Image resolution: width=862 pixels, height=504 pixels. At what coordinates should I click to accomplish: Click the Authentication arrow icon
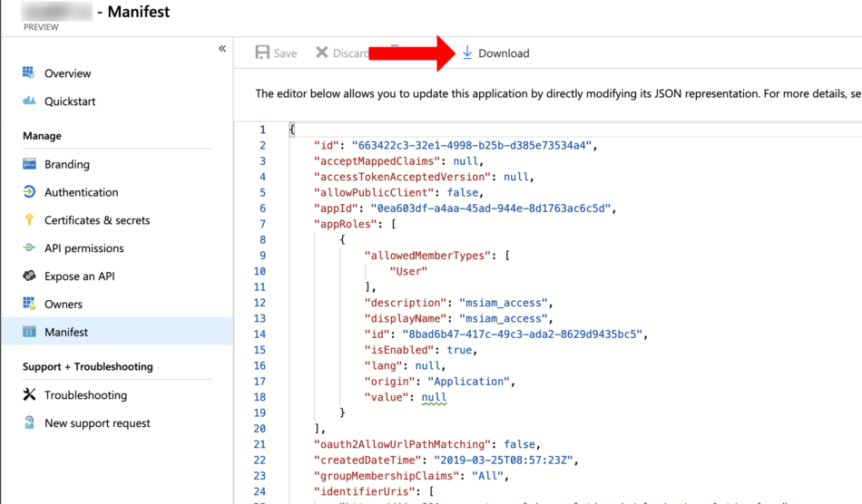[x=29, y=191]
